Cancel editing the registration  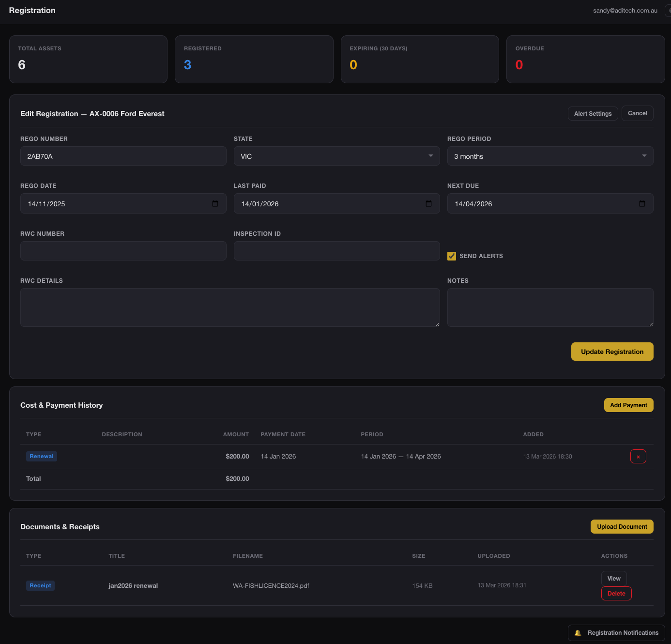click(x=638, y=113)
